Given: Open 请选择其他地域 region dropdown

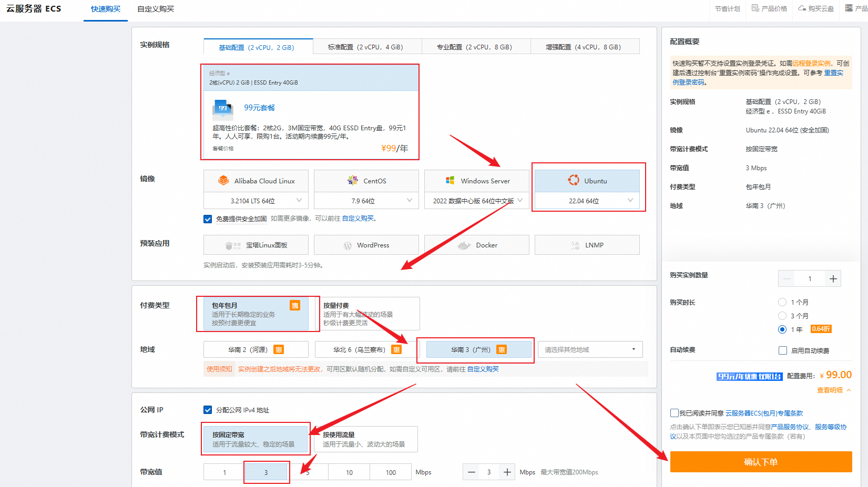Looking at the screenshot, I should pyautogui.click(x=590, y=349).
